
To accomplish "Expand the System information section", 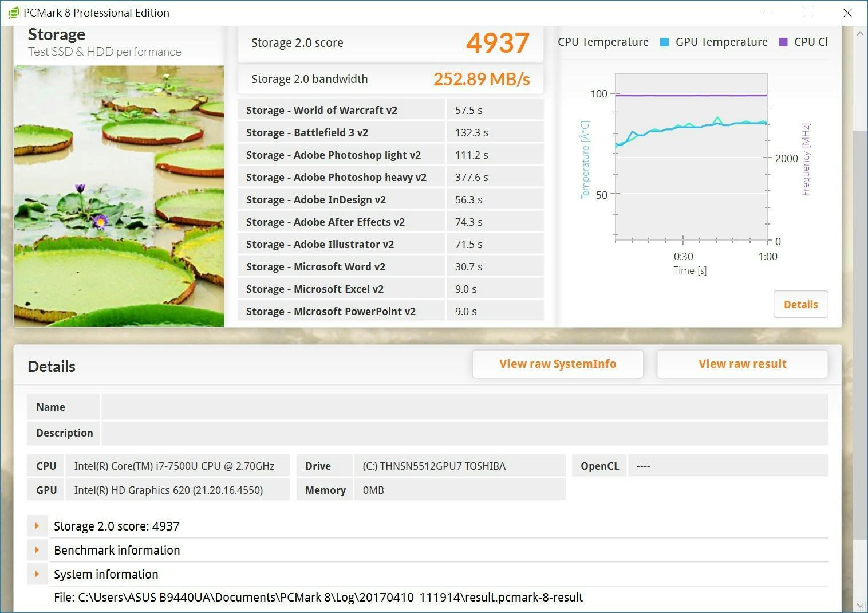I will pos(37,574).
